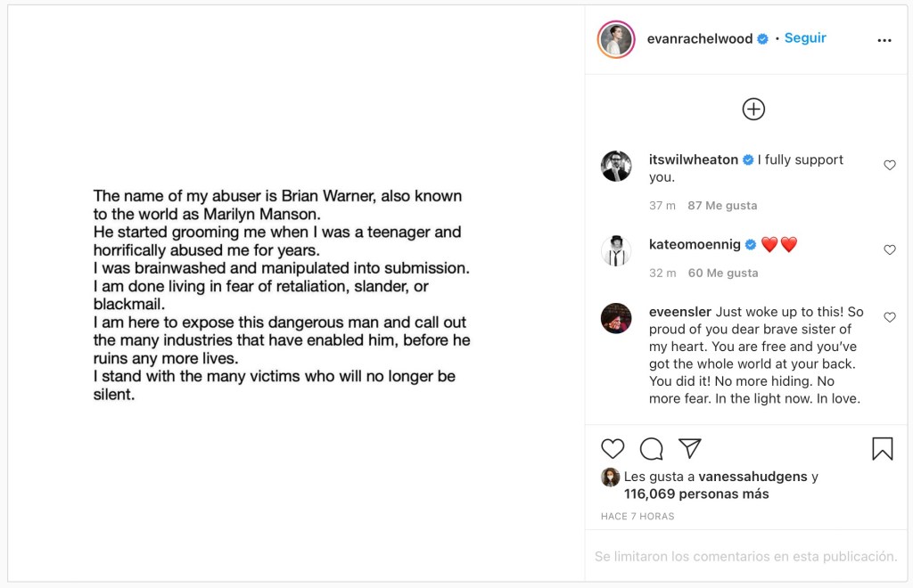
Task: Click itswilwheaton's verified checkmark
Action: (746, 160)
